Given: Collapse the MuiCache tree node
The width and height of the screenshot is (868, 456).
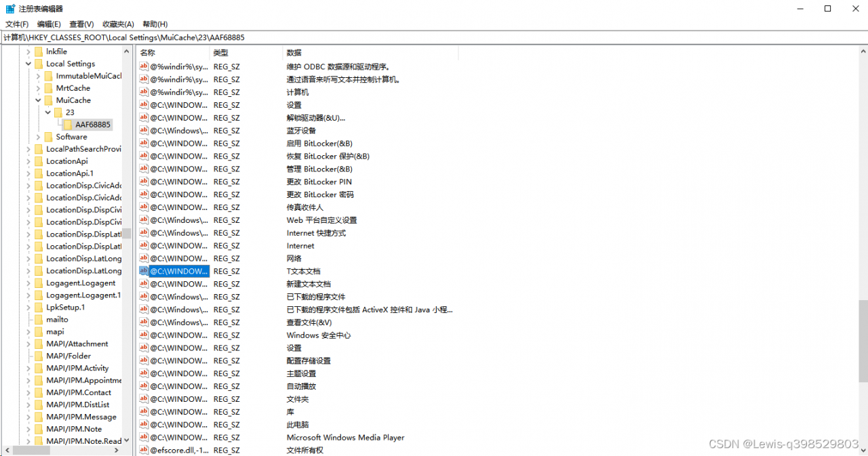Looking at the screenshot, I should 39,100.
